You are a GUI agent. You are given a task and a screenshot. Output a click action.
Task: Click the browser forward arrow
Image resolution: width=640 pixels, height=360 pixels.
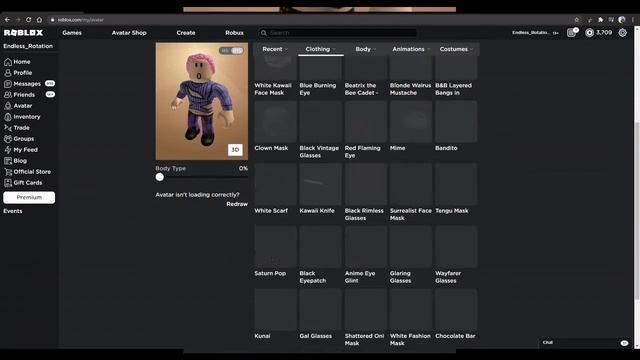tap(18, 20)
